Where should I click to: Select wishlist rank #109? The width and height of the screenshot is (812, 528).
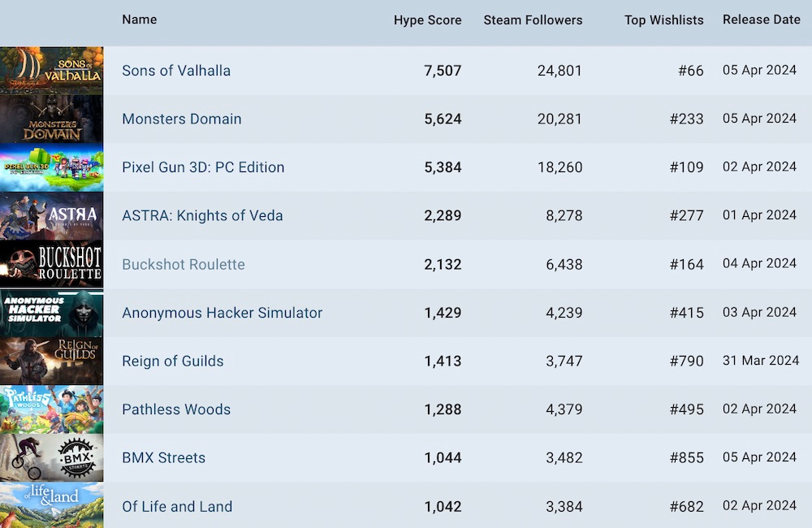(x=687, y=167)
